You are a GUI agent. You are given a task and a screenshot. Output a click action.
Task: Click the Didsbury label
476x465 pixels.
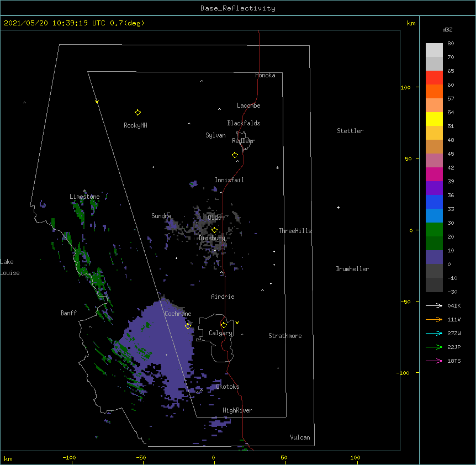click(212, 238)
